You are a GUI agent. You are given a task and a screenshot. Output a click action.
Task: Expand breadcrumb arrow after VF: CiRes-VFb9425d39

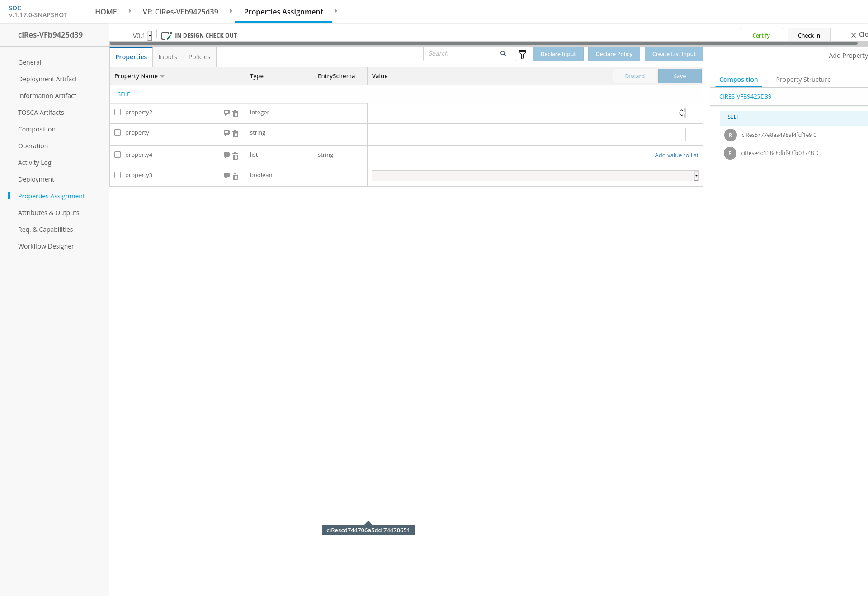pyautogui.click(x=231, y=11)
